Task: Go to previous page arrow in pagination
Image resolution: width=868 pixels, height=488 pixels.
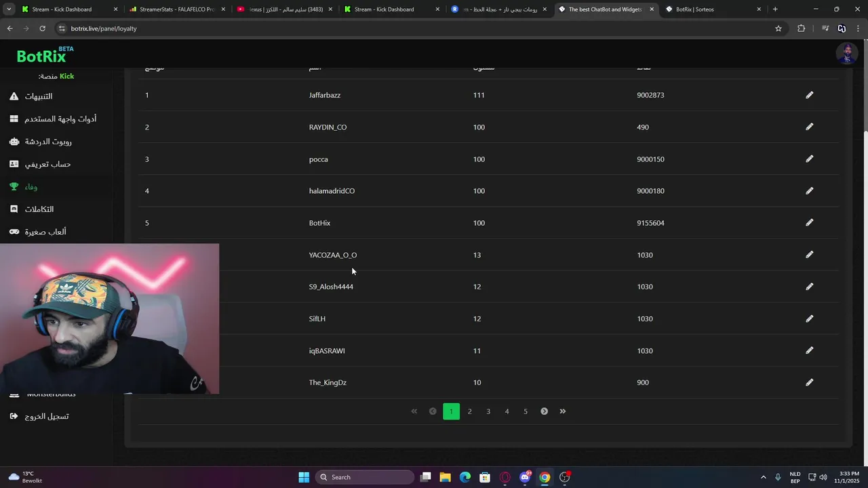Action: click(x=433, y=411)
